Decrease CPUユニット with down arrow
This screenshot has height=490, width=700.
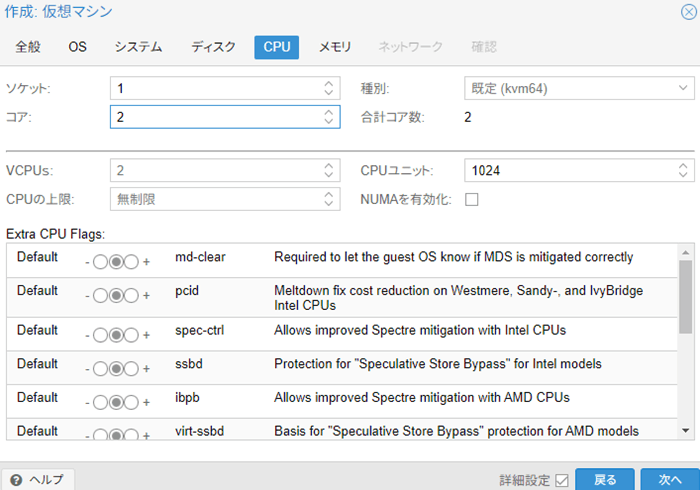point(683,174)
